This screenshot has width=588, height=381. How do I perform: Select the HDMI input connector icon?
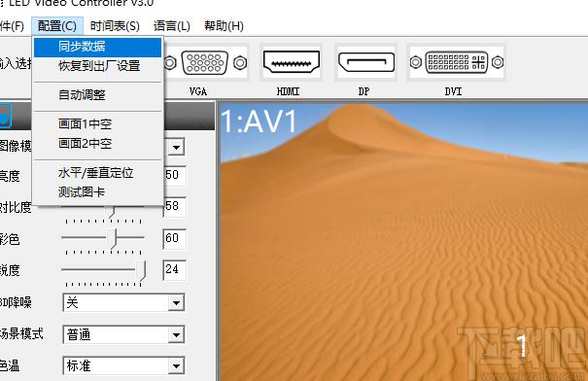click(x=292, y=62)
